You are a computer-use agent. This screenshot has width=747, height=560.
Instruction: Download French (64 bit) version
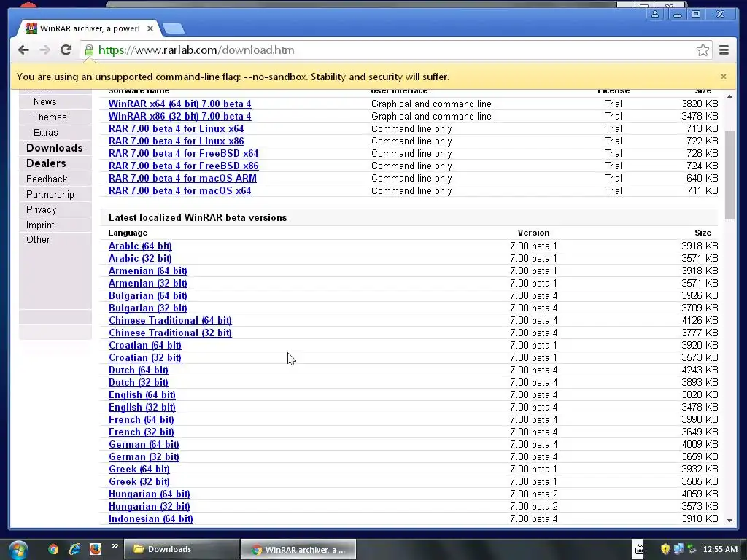pos(141,419)
